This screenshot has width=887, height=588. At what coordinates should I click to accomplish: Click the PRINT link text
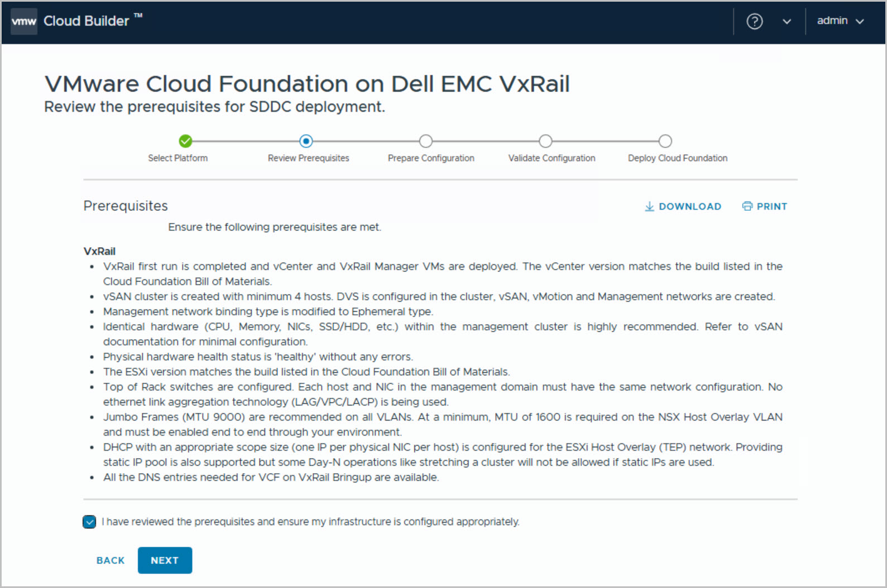click(x=771, y=206)
